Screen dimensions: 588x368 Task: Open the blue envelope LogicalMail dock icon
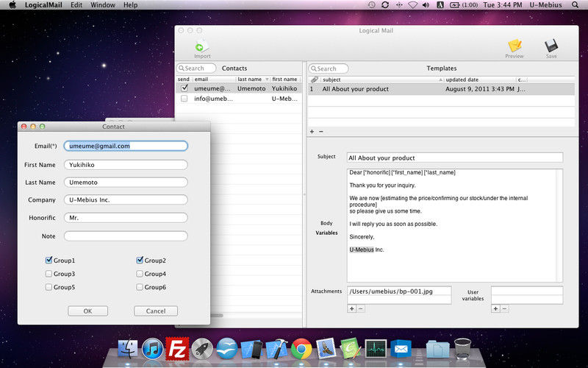click(401, 349)
